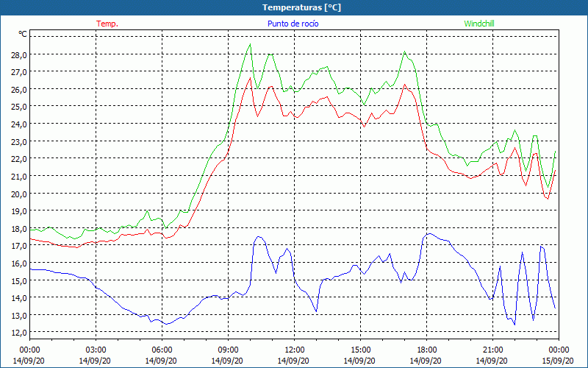588x368 pixels.
Task: Click the 26,0 Y-axis value
Action: 19,90
